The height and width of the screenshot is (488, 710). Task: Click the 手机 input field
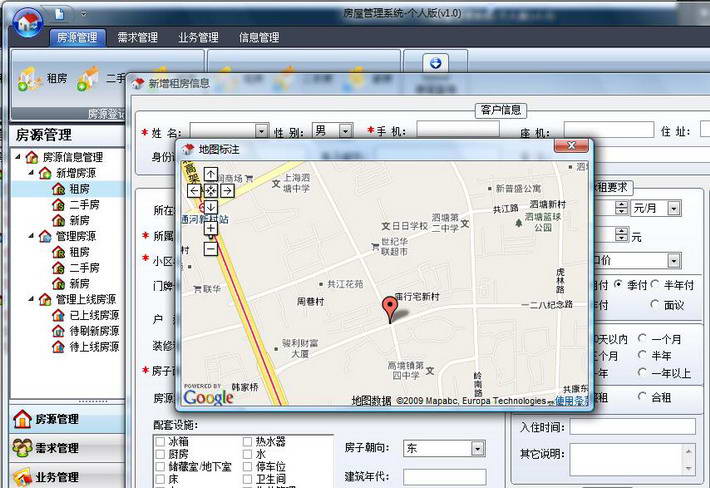pyautogui.click(x=458, y=130)
